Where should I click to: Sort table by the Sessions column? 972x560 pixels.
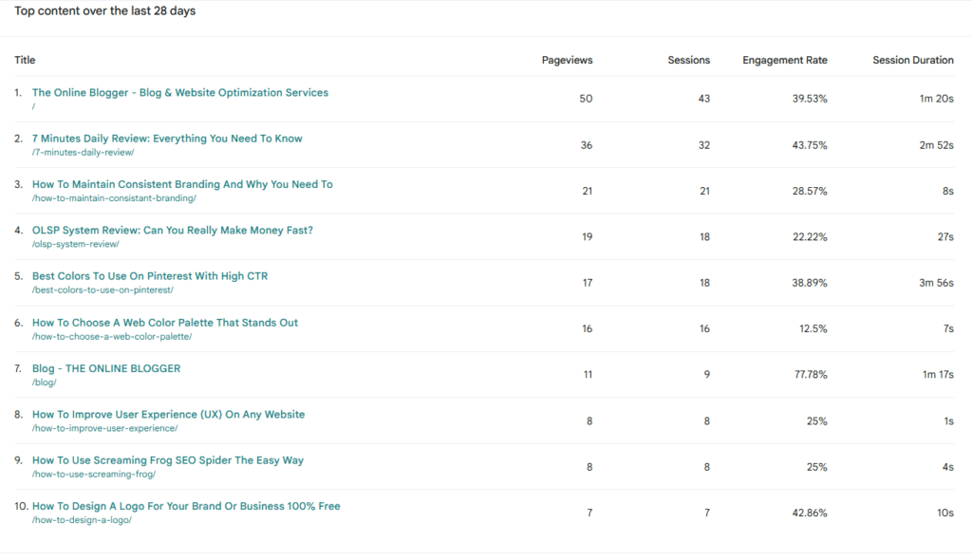pos(688,60)
